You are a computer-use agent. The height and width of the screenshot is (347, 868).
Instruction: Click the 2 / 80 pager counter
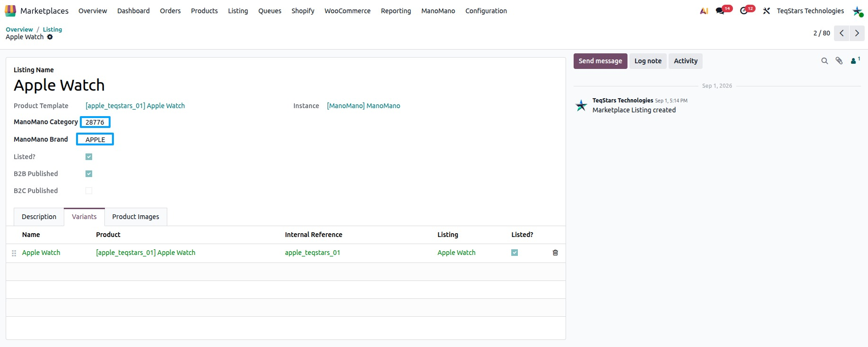[x=821, y=33]
